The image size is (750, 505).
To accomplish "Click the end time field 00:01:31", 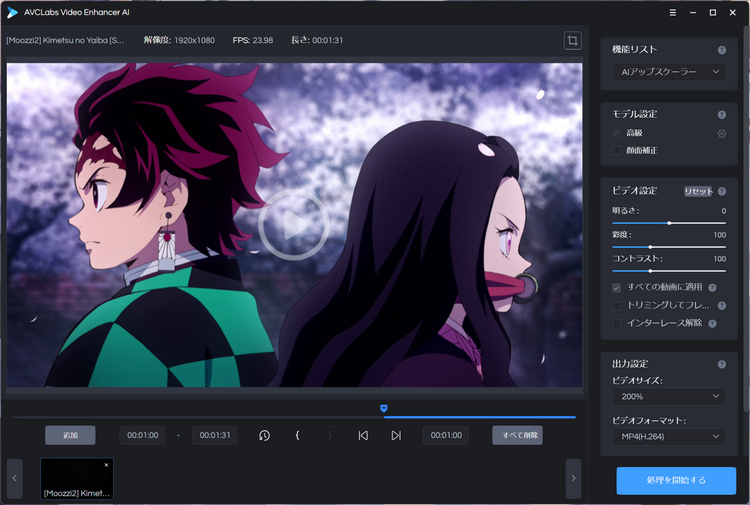I will click(215, 435).
